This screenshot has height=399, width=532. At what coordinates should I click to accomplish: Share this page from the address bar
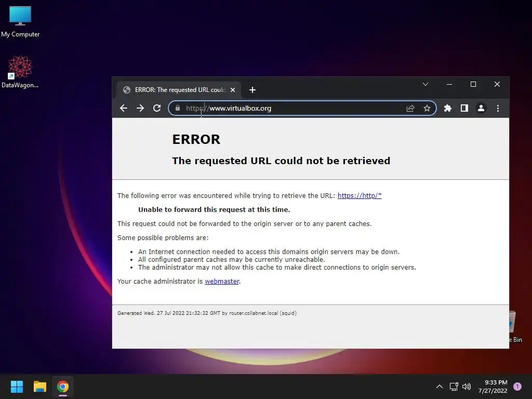[410, 108]
